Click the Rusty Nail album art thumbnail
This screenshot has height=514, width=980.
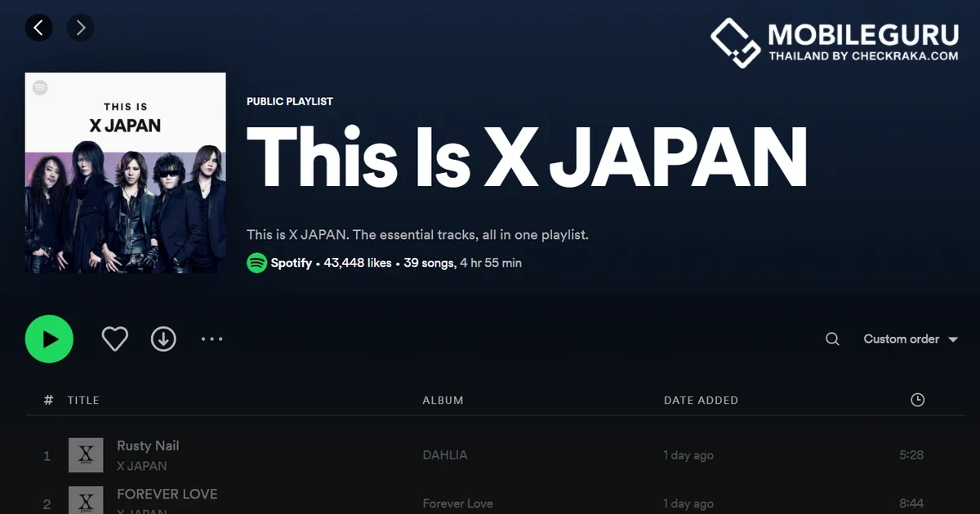point(86,454)
